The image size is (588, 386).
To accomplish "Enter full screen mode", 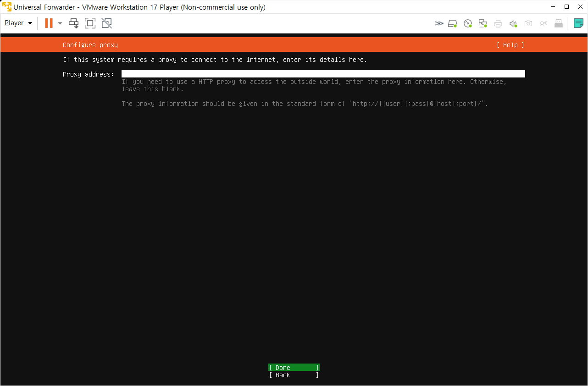I will [90, 23].
